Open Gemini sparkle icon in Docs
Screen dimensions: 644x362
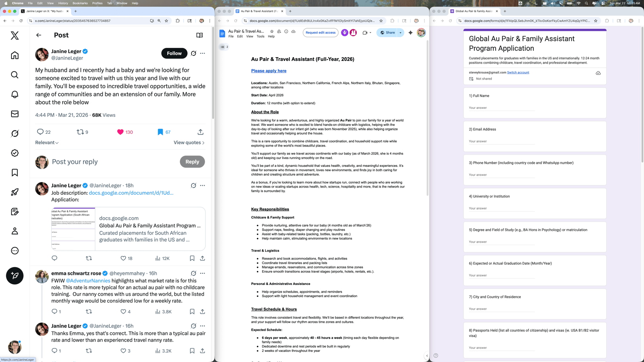point(411,33)
